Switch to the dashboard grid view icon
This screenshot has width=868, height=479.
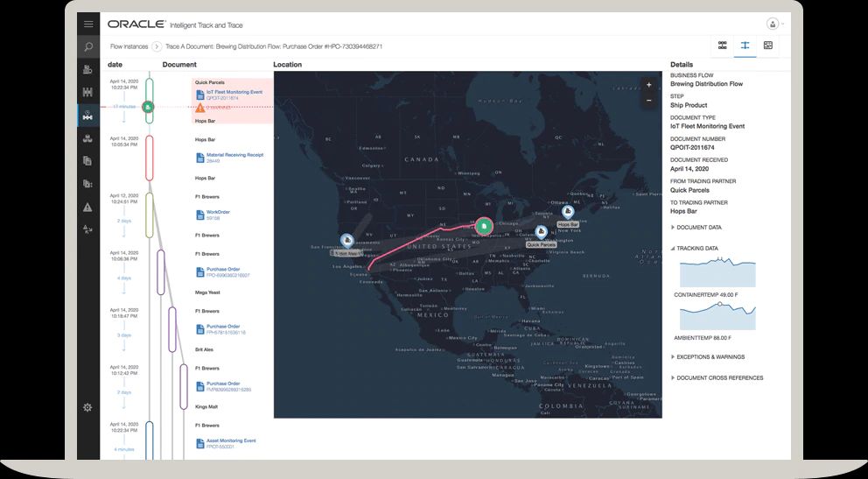click(x=767, y=46)
